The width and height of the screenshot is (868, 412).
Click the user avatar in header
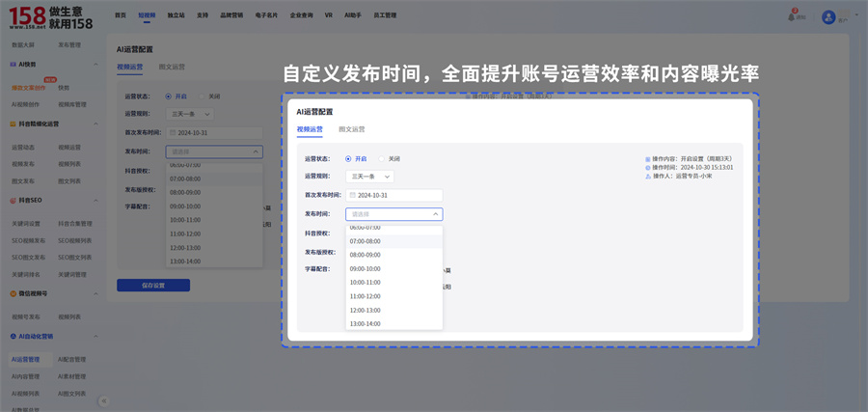coord(827,16)
